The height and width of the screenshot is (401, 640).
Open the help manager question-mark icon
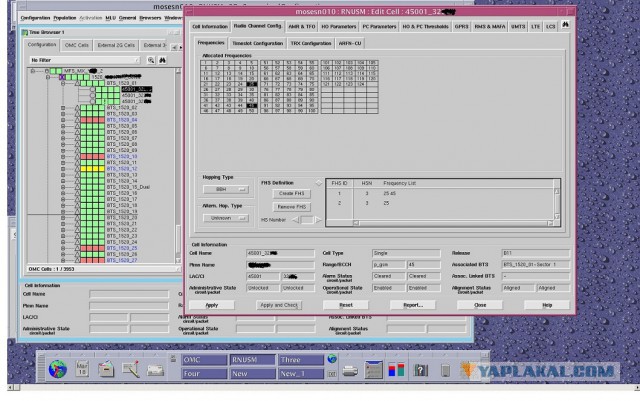tap(421, 370)
